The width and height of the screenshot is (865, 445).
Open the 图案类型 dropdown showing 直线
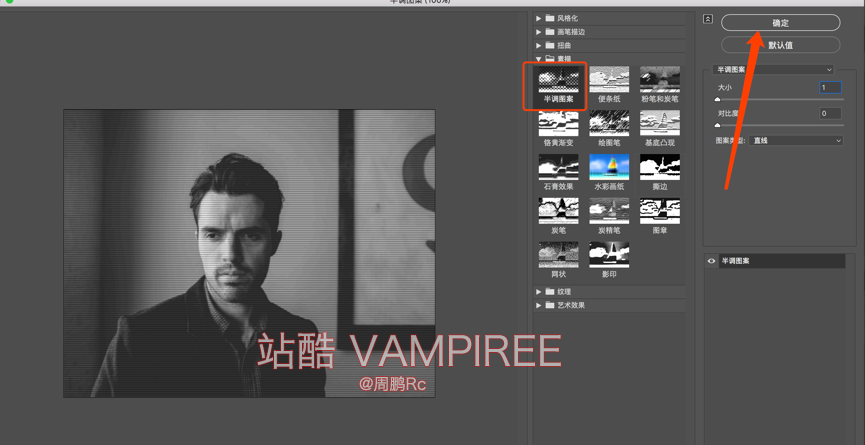797,141
